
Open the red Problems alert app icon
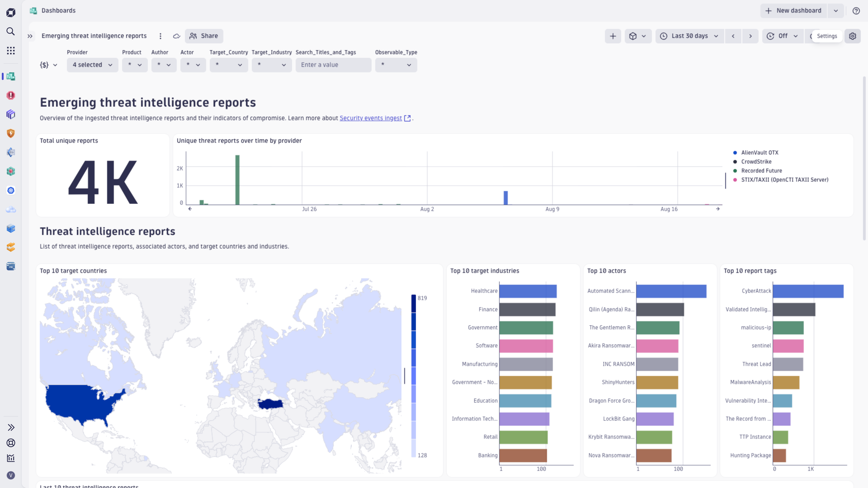(11, 95)
